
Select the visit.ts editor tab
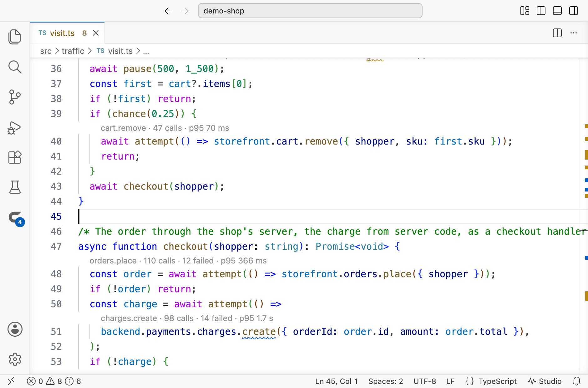[67, 33]
